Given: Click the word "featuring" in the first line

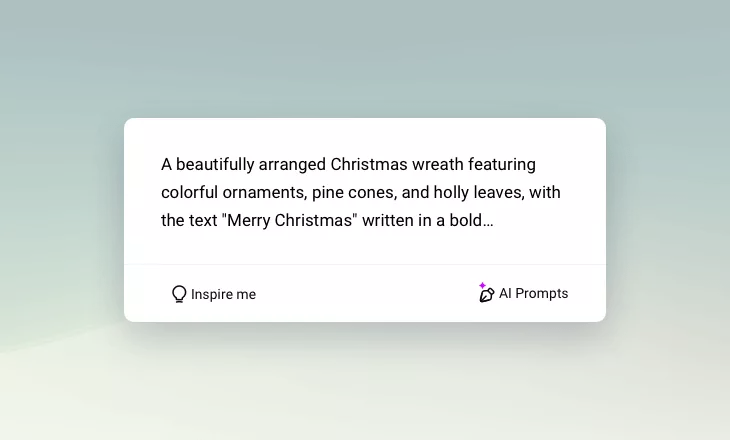Looking at the screenshot, I should click(x=502, y=165).
